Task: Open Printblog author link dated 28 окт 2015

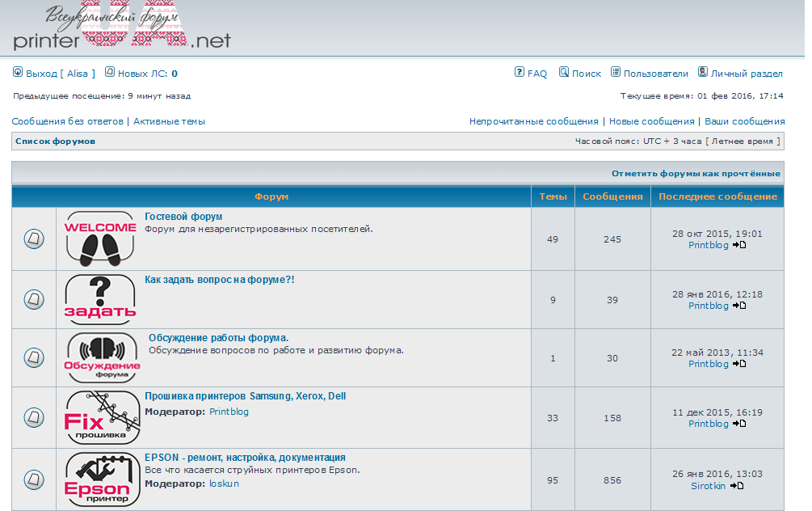Action: coord(709,245)
